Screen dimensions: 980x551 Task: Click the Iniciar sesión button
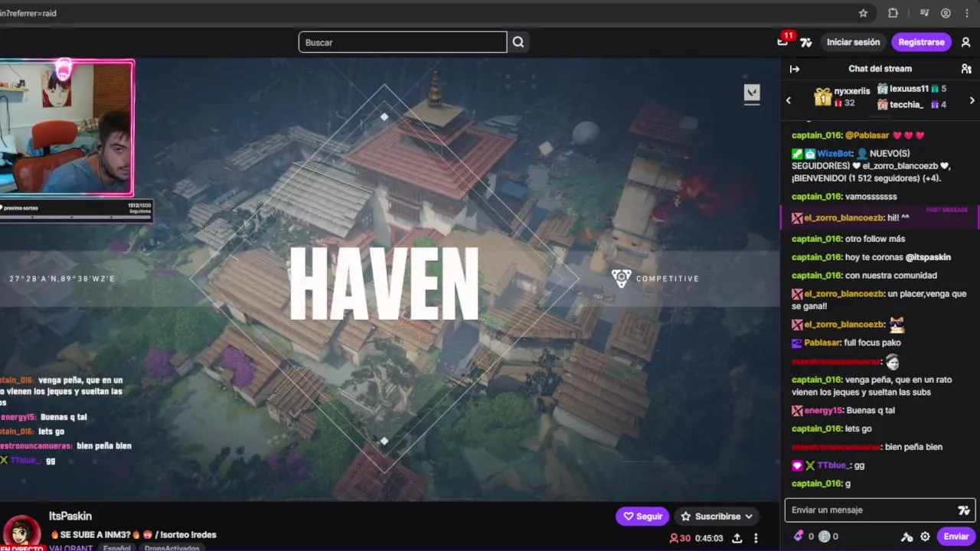[853, 42]
